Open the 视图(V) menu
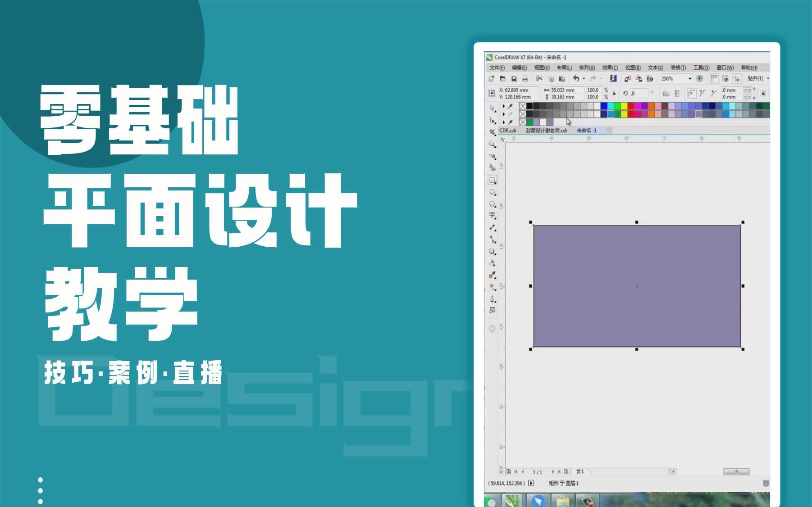812x507 pixels. click(542, 68)
